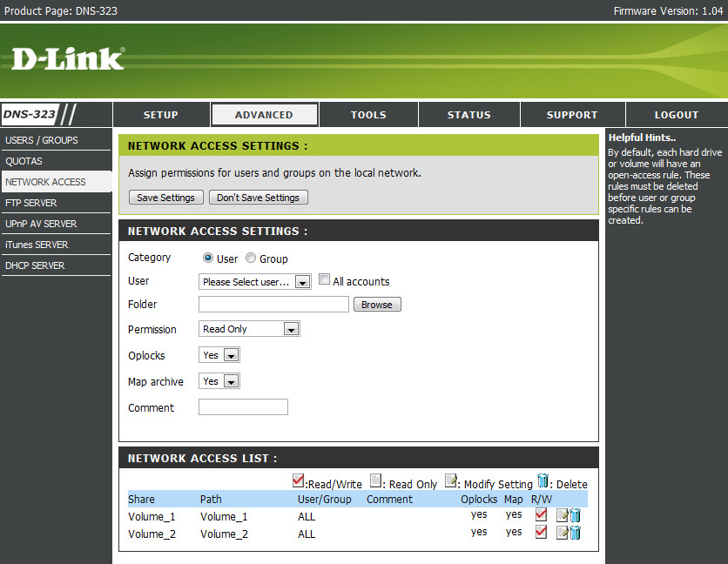Modify the Volume_1 access rule
Screen dimensions: 728x564
pyautogui.click(x=563, y=516)
